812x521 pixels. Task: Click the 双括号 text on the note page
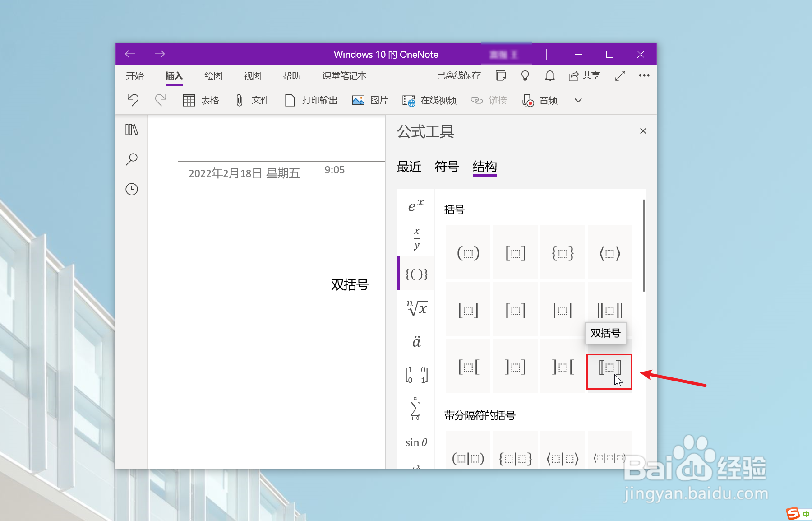point(350,284)
